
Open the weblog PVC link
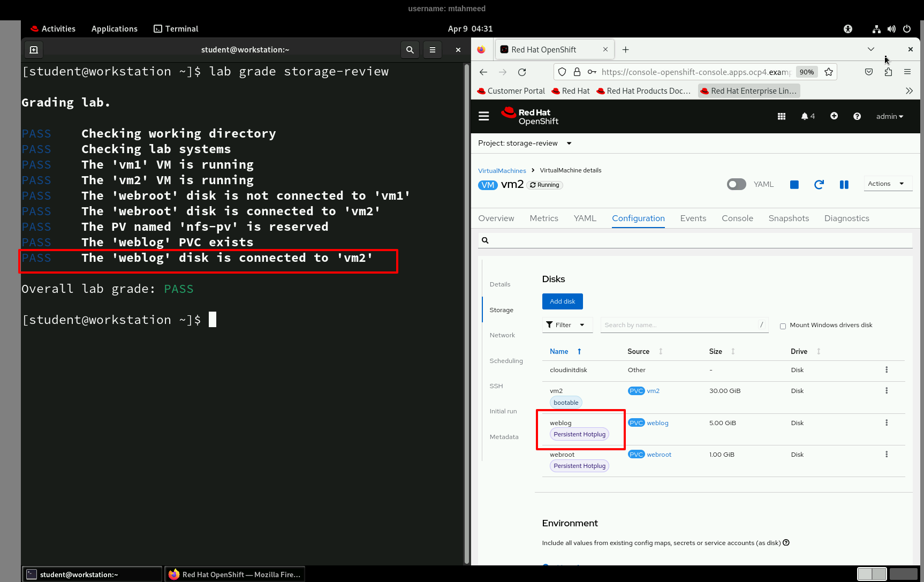[657, 423]
